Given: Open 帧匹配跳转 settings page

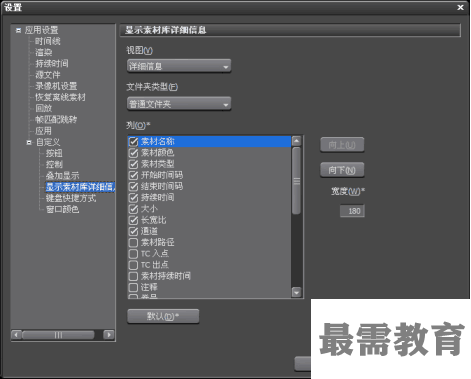Looking at the screenshot, I should tap(56, 119).
